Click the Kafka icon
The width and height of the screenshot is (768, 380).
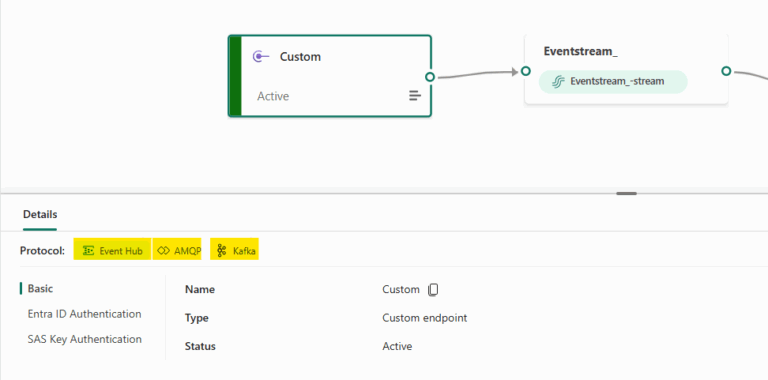click(x=221, y=251)
